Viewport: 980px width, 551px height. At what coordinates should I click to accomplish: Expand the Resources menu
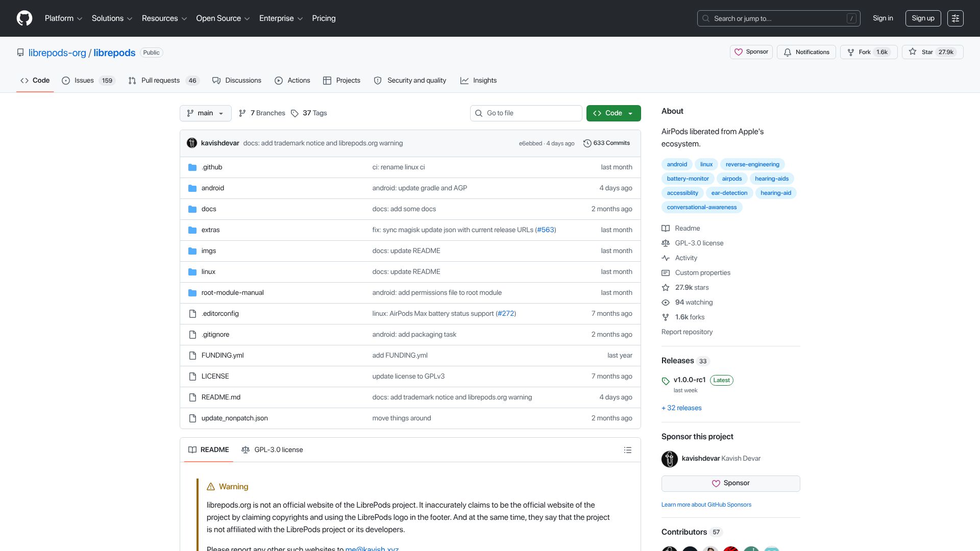coord(164,18)
